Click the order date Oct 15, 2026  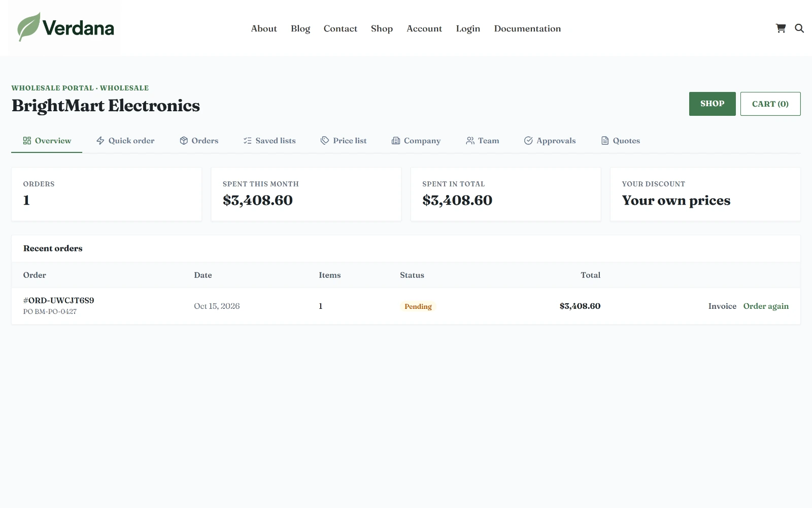[217, 306]
